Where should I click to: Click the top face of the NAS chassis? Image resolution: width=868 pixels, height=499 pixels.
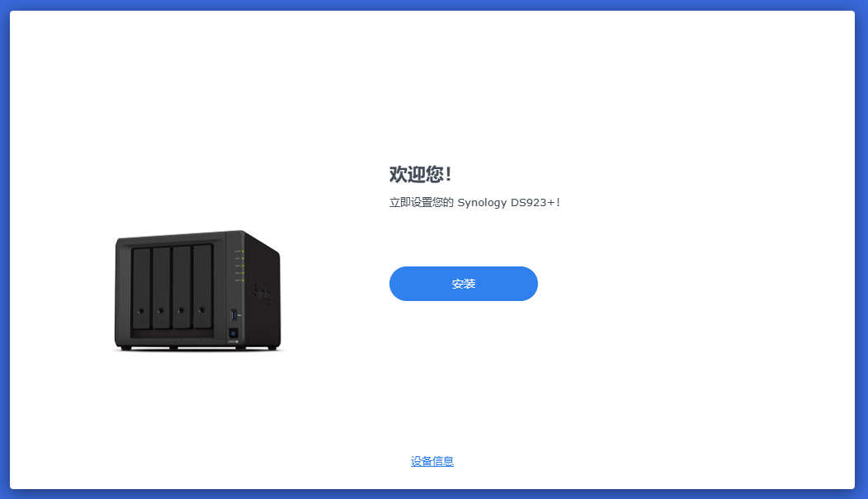pyautogui.click(x=182, y=234)
